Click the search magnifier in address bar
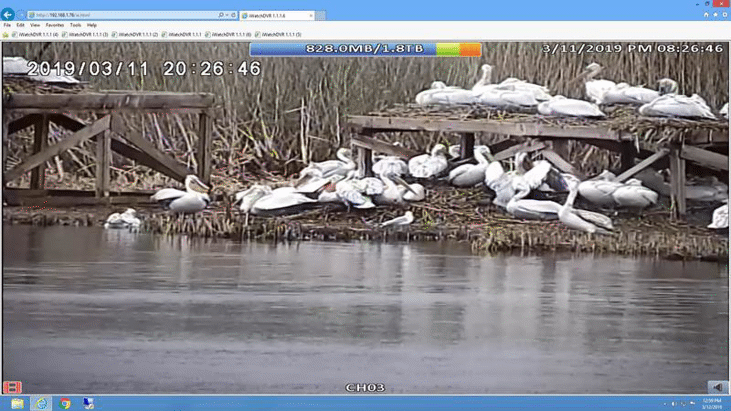731x411 pixels. pyautogui.click(x=221, y=15)
